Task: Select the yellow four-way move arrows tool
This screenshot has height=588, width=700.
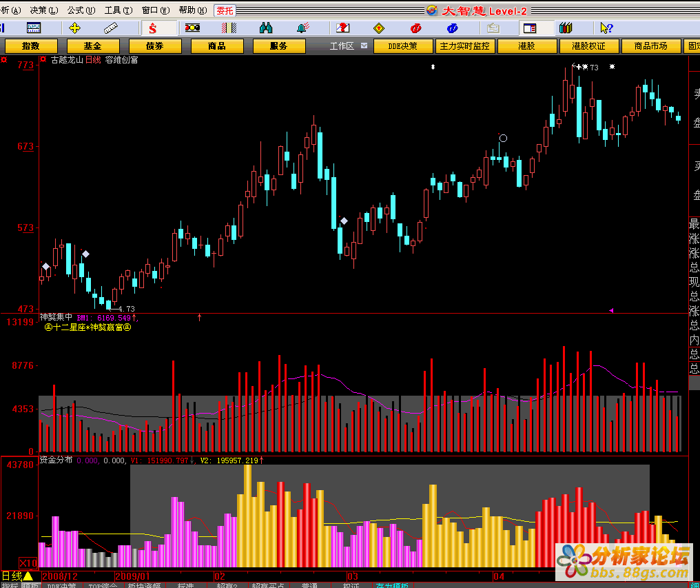Action: click(74, 28)
